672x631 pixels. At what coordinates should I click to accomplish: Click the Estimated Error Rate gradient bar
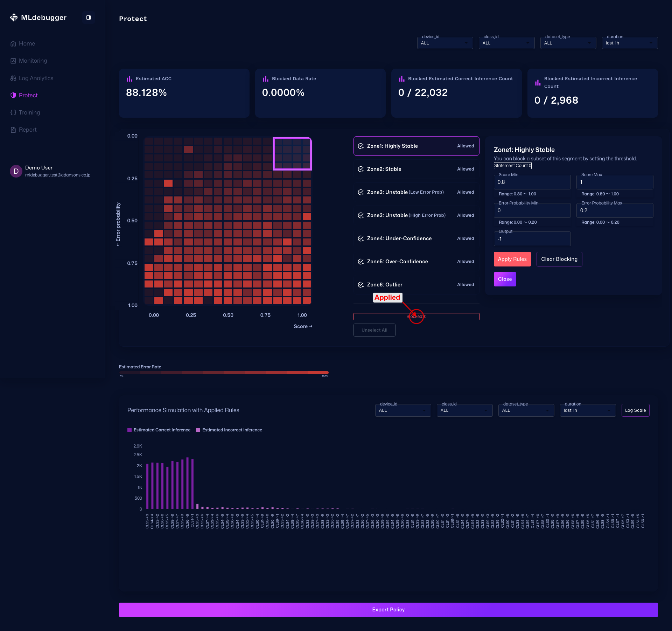point(224,373)
